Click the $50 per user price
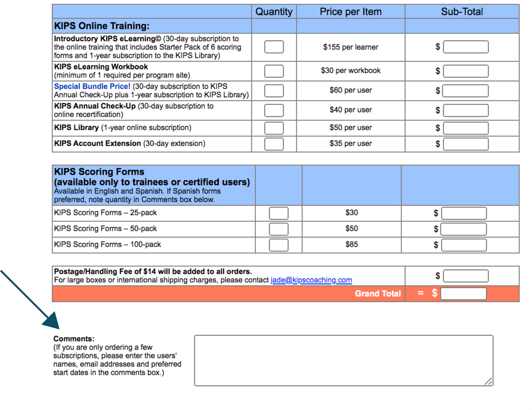The width and height of the screenshot is (532, 410). tap(350, 128)
